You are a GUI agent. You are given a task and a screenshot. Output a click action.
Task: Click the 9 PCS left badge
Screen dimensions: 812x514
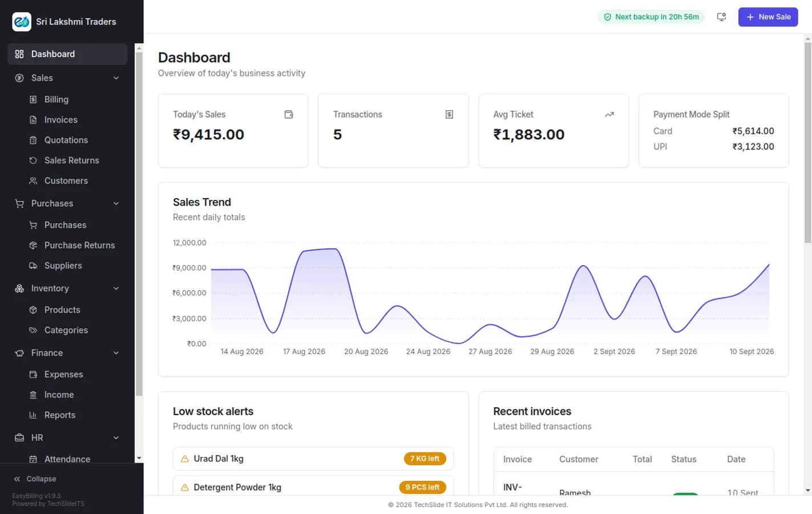pyautogui.click(x=423, y=487)
